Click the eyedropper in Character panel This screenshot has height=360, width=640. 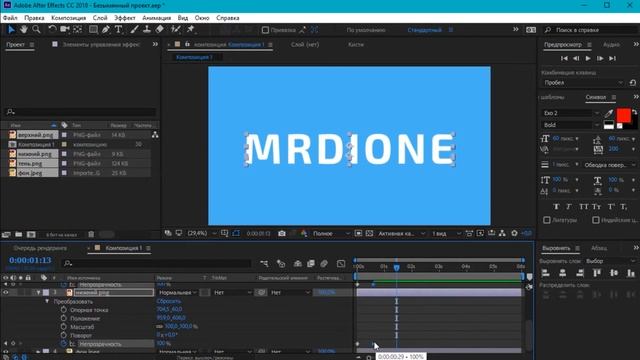(609, 113)
